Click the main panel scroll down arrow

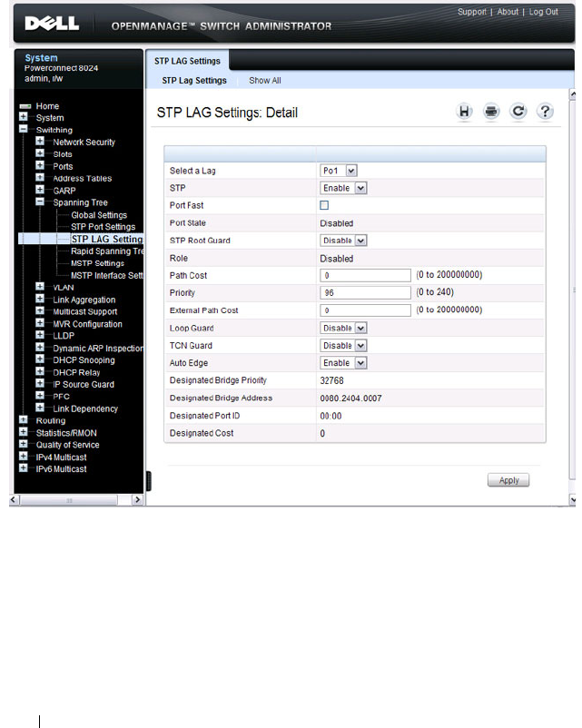(x=573, y=500)
